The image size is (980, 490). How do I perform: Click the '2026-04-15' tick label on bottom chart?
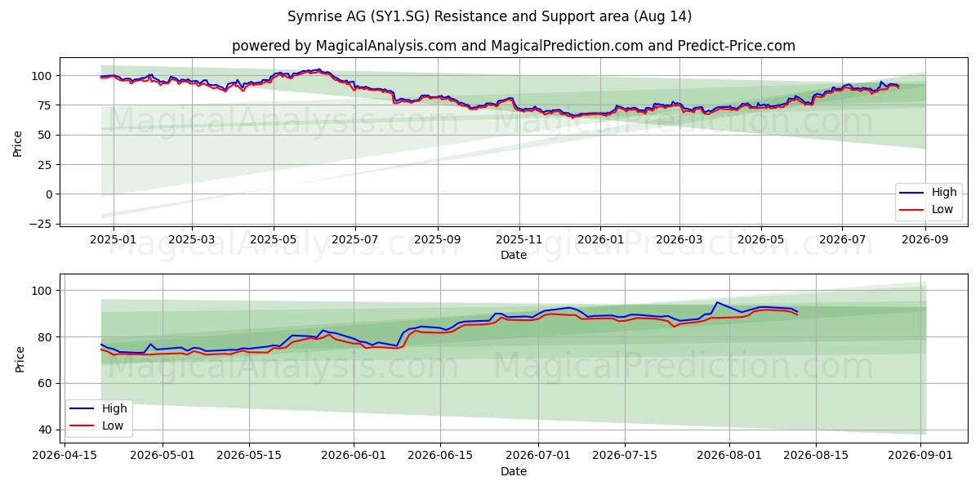(65, 456)
